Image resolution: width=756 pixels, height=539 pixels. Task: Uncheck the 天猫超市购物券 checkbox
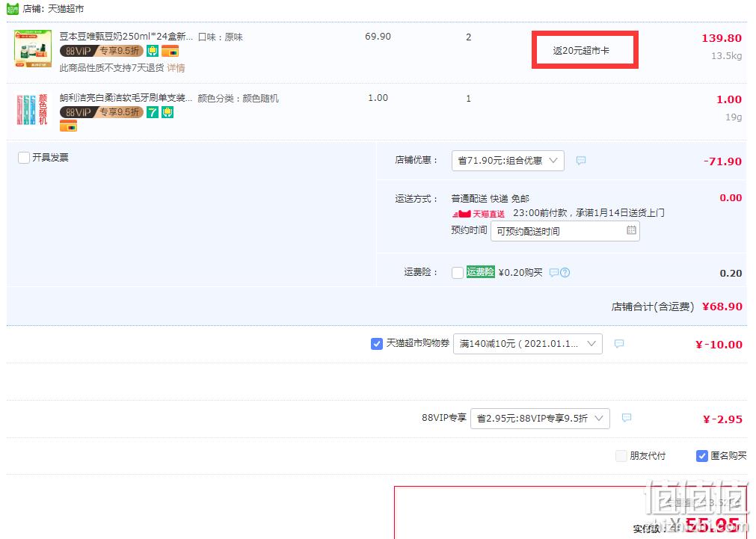click(377, 344)
